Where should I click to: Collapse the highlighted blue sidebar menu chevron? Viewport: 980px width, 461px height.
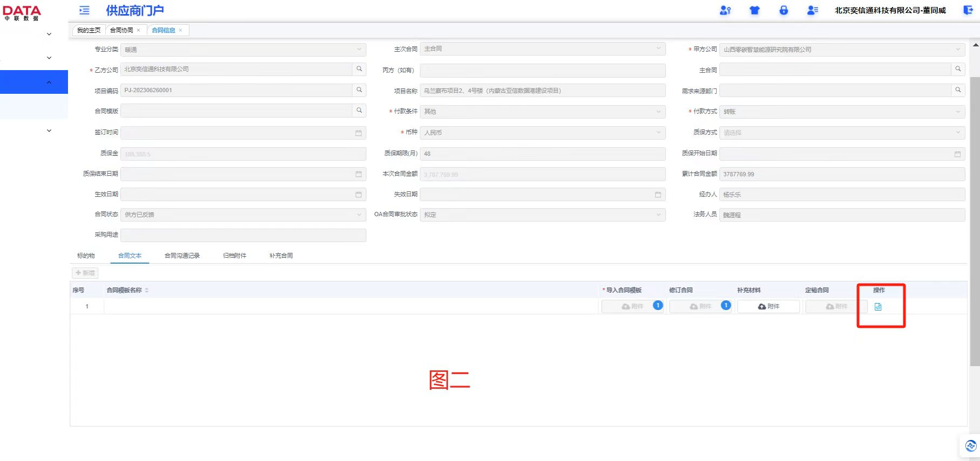49,82
